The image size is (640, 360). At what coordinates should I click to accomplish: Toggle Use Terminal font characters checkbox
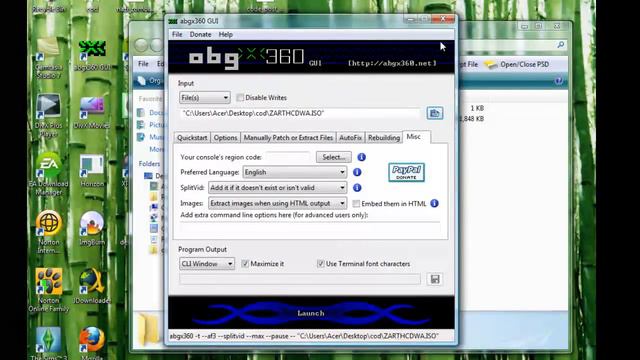pos(320,264)
